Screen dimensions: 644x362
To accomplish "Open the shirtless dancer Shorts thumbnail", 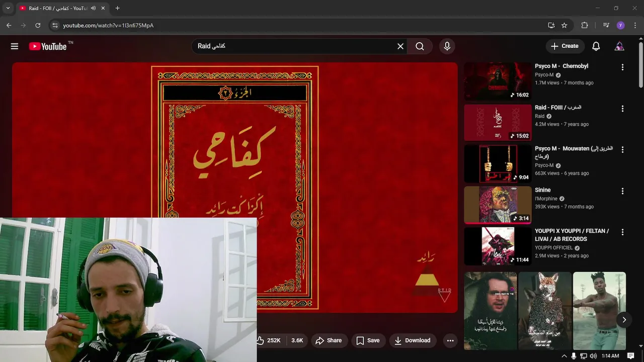I will [x=599, y=311].
